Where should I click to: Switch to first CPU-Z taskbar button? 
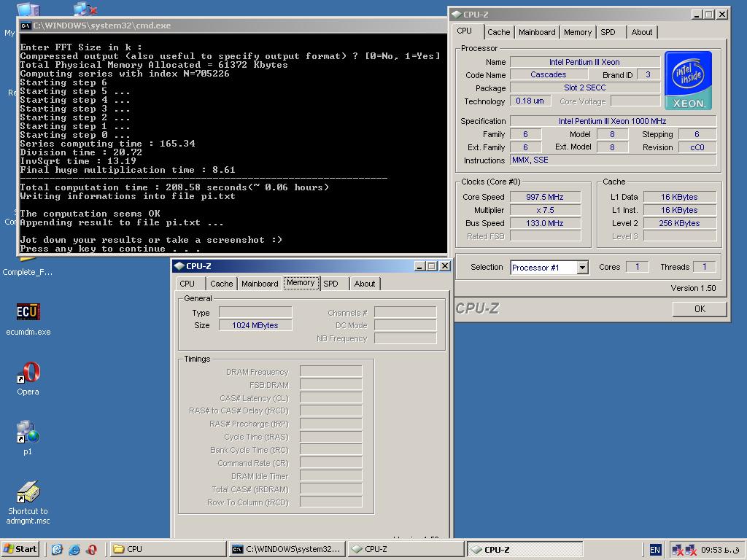[406, 549]
